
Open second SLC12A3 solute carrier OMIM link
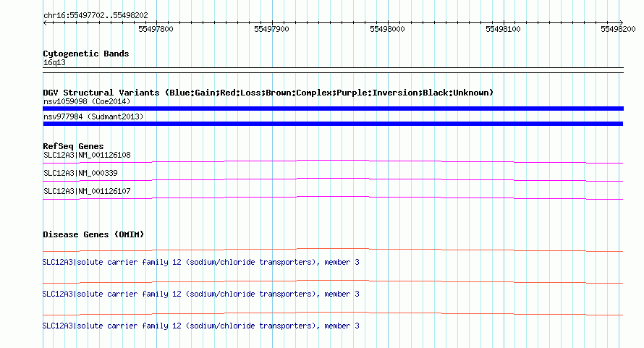tap(201, 294)
